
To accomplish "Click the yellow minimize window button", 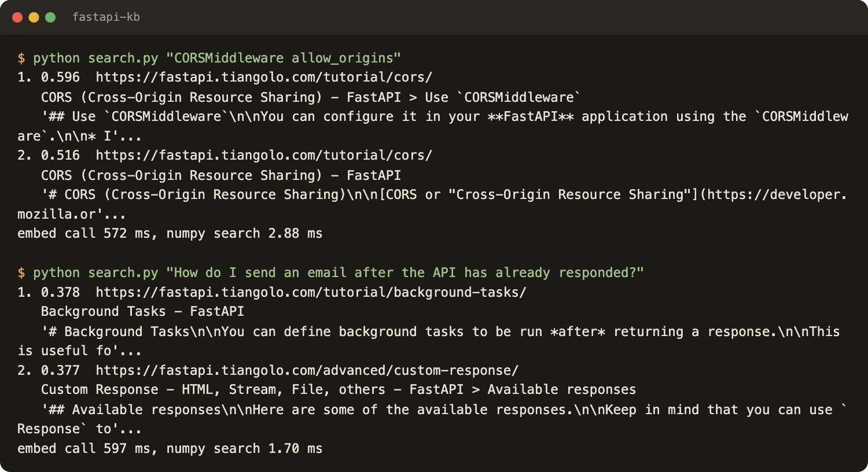I will tap(34, 17).
